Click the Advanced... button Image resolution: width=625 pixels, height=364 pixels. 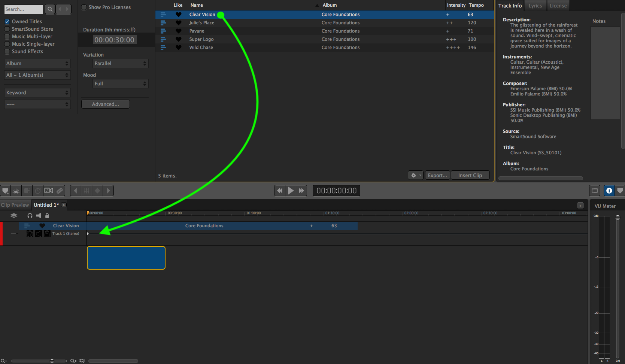coord(106,104)
